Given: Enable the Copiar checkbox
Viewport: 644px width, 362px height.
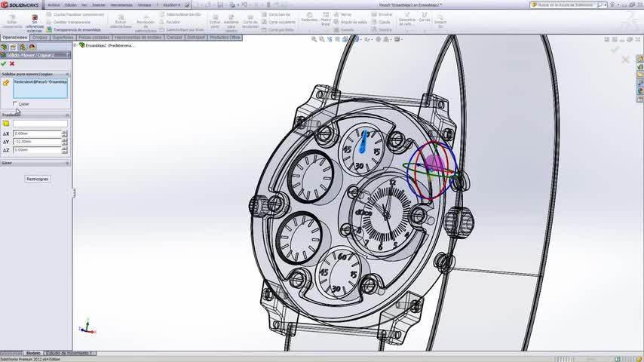Looking at the screenshot, I should 15,103.
